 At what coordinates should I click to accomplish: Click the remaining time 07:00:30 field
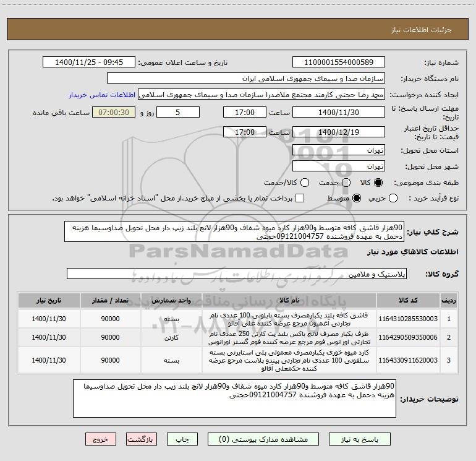click(114, 112)
